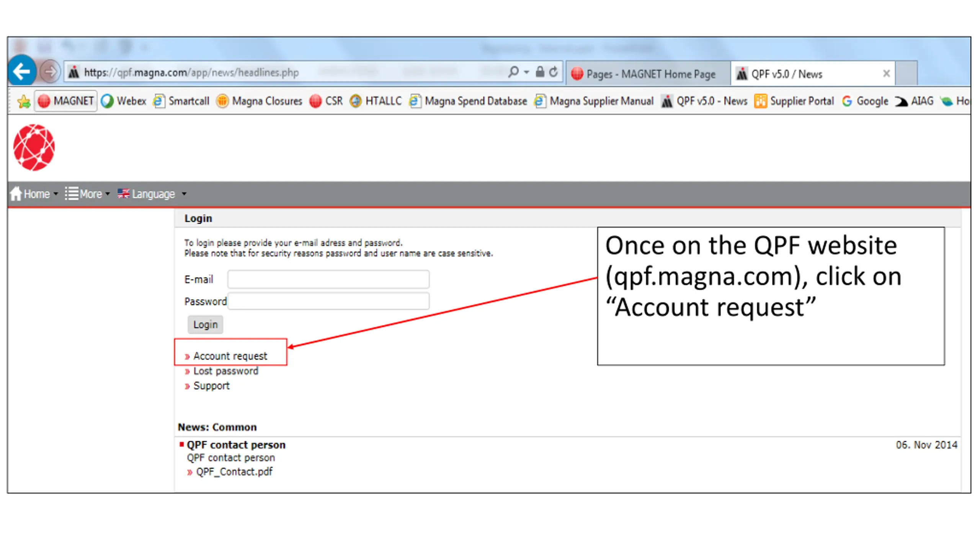Open the MAGNET bookmark
Image resolution: width=980 pixels, height=551 pixels.
point(66,101)
